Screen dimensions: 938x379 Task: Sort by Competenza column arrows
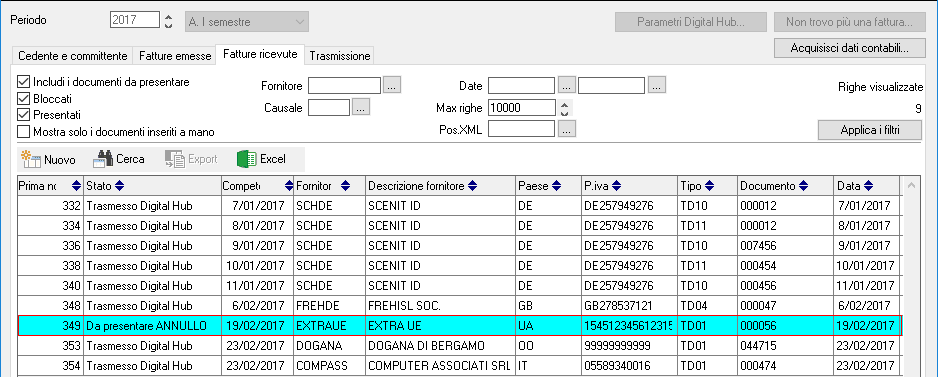[x=290, y=186]
